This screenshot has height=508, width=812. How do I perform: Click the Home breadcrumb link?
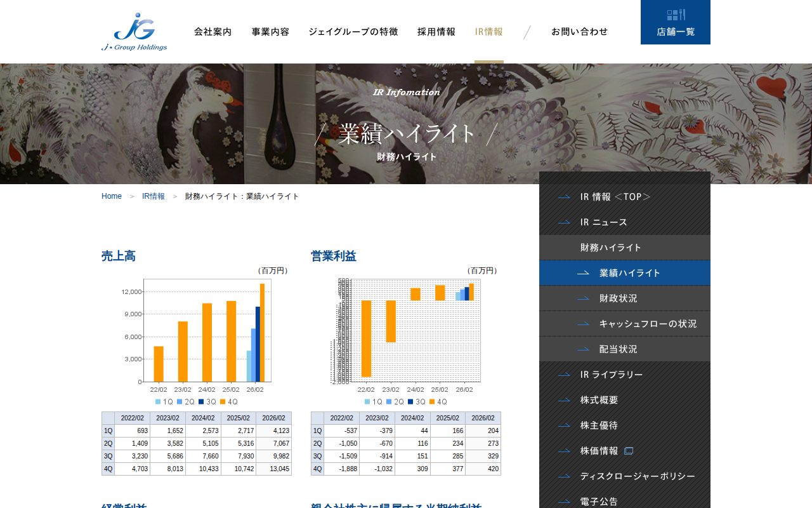112,196
